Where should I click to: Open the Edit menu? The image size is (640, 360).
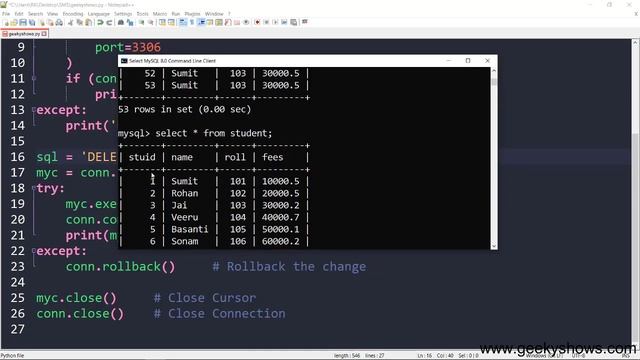tap(19, 14)
